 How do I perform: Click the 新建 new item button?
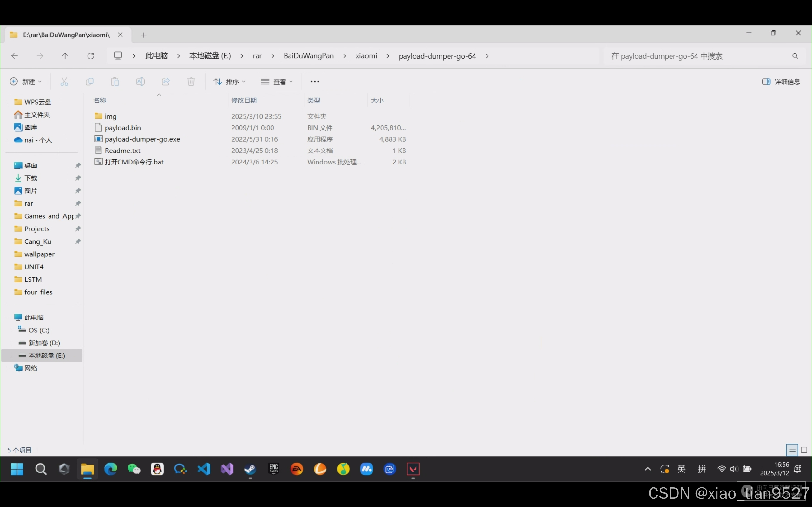26,81
